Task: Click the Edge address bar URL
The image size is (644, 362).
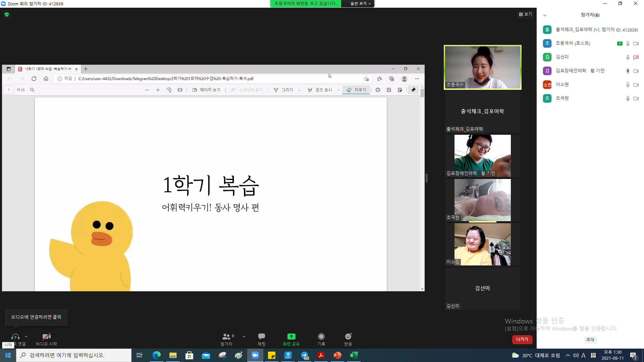Action: [166, 79]
